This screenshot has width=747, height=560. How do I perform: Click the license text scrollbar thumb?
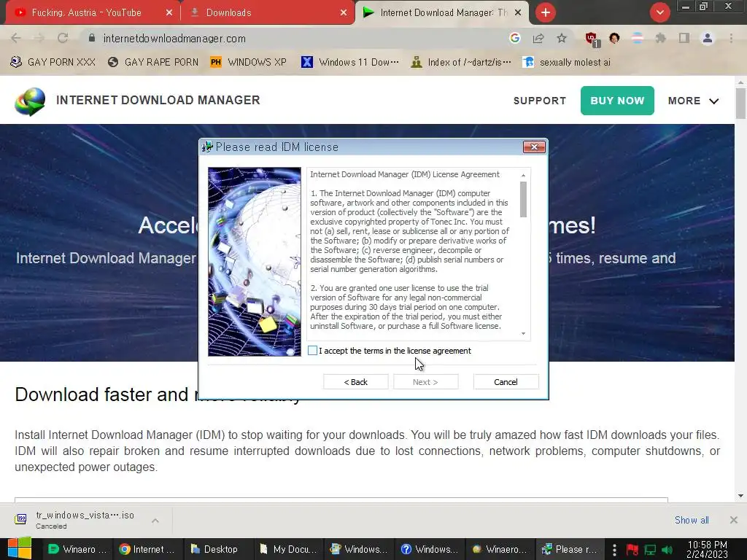tap(523, 199)
